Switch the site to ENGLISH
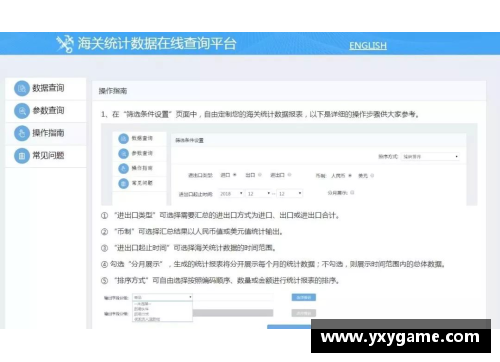 [368, 46]
